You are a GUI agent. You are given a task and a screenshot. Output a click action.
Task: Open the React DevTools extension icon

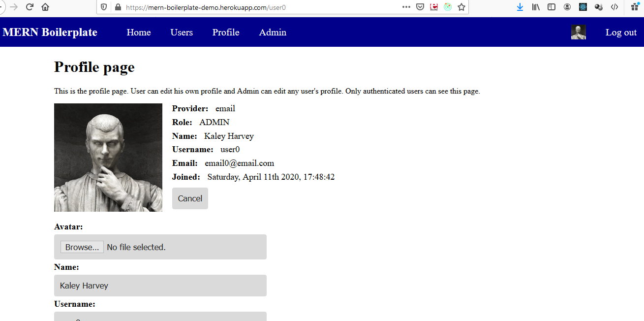click(583, 7)
